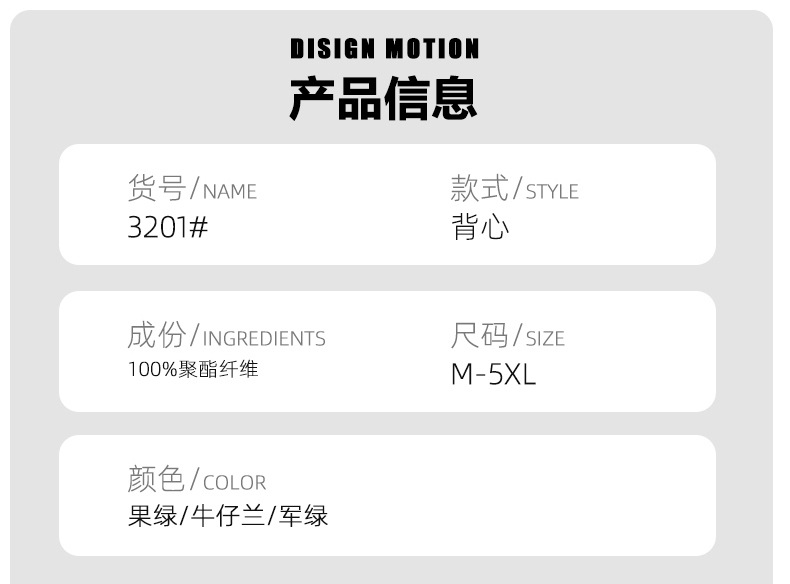The width and height of the screenshot is (790, 584).
Task: Click the word MOTION in the header
Action: (432, 49)
